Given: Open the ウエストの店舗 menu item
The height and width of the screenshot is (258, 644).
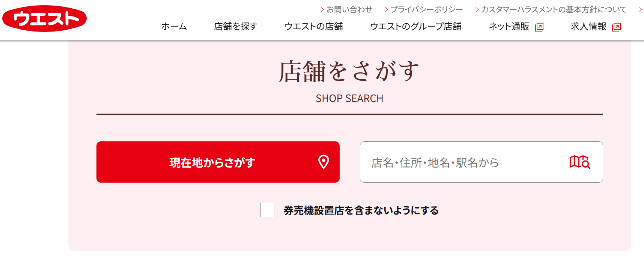Looking at the screenshot, I should (314, 27).
